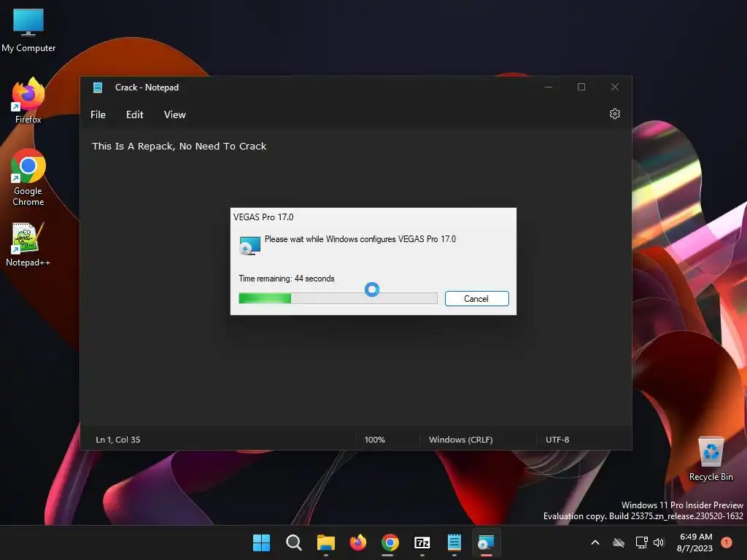Click the Ln 1, Col 35 status entry
The width and height of the screenshot is (747, 560).
click(118, 440)
